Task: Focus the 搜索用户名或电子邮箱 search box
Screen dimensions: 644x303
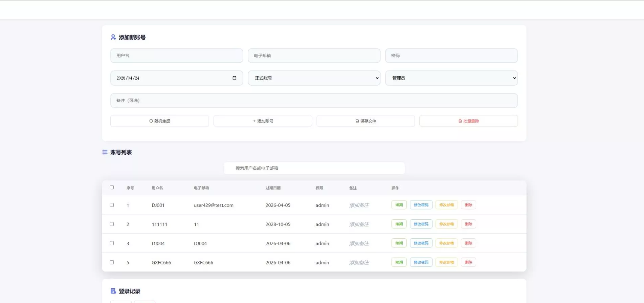Action: (x=314, y=168)
